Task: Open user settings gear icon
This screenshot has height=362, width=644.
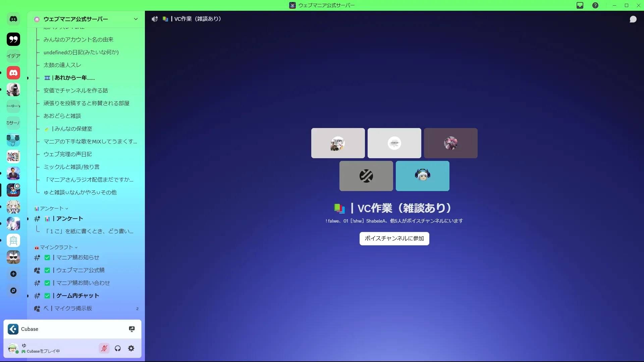Action: click(131, 348)
